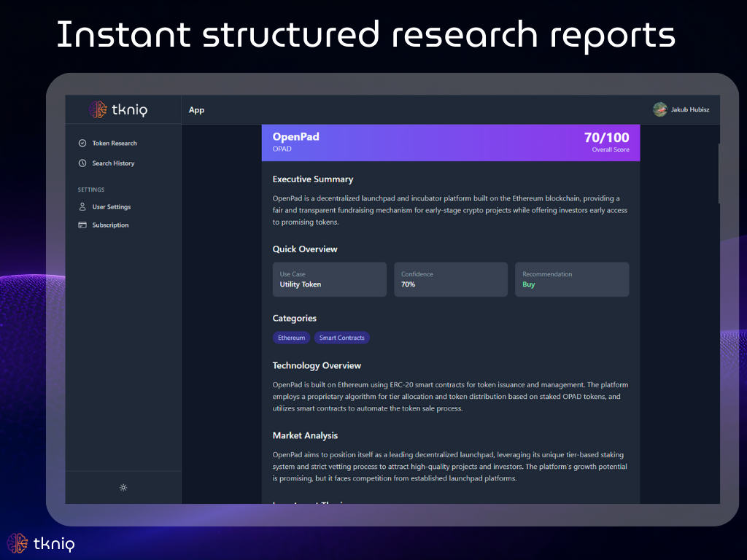Click Jakub Hubisz profile avatar

coord(659,109)
